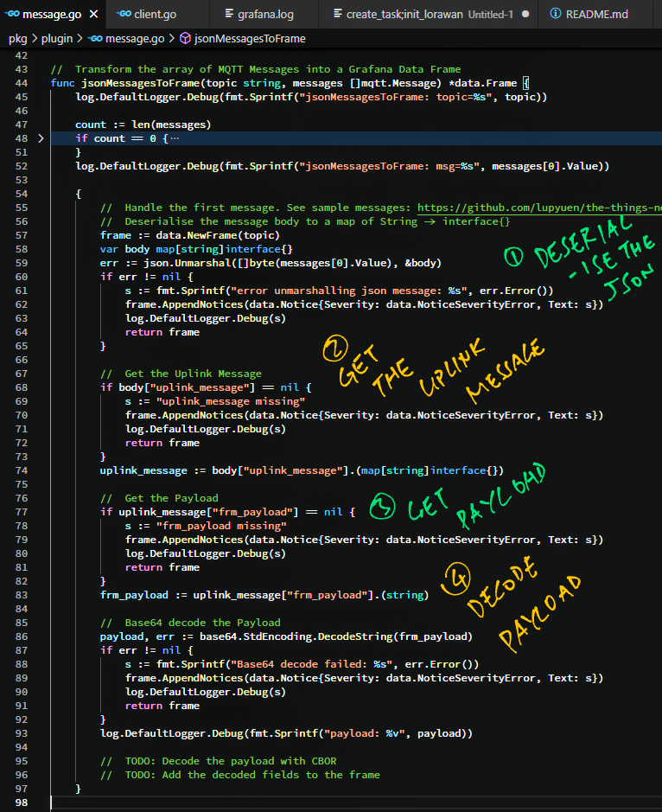This screenshot has height=812, width=662.
Task: Click the info icon on README.md tab
Action: [x=555, y=15]
